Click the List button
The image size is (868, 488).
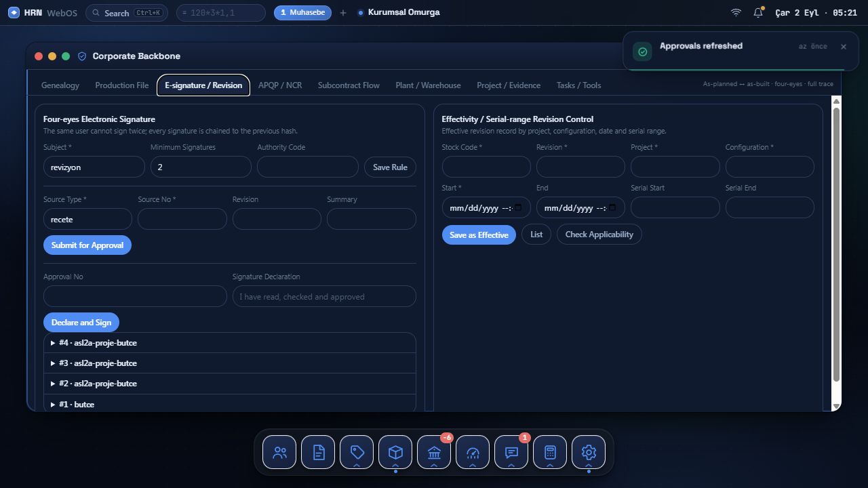[536, 235]
